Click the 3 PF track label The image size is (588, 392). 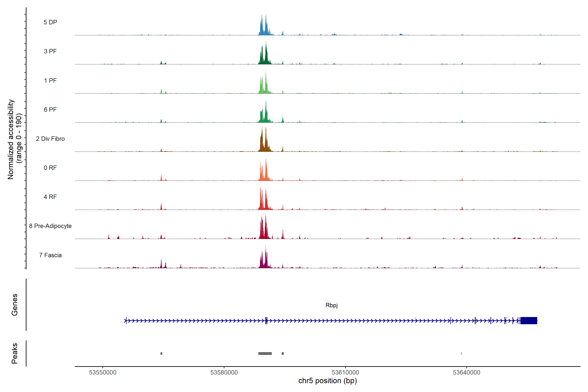[50, 51]
